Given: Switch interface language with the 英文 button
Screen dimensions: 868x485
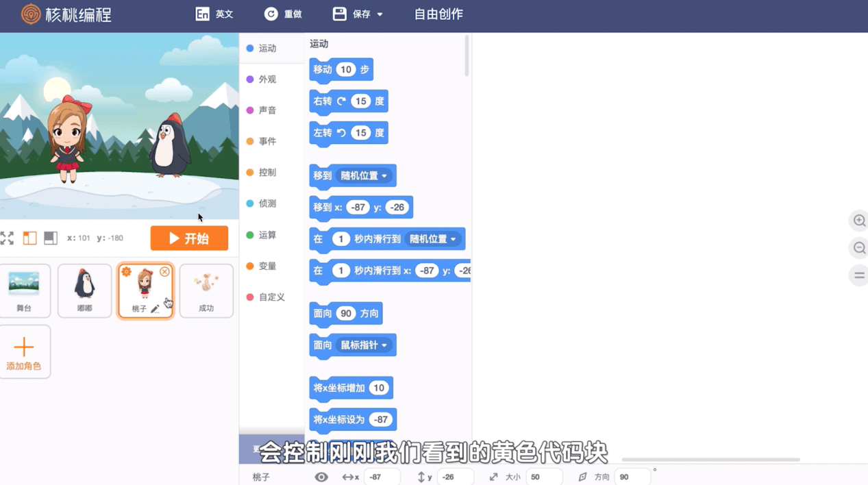Looking at the screenshot, I should click(x=214, y=14).
